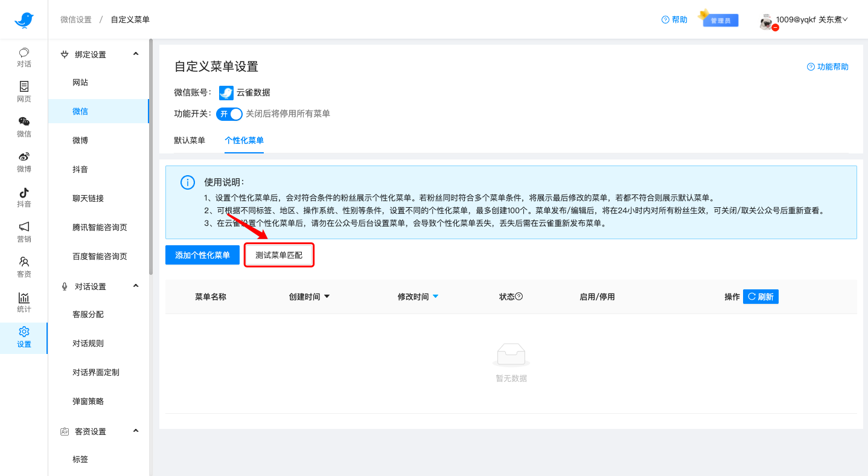Click the user avatar for 1009@yqkf 关东煮
Image resolution: width=868 pixels, height=476 pixels.
point(765,22)
